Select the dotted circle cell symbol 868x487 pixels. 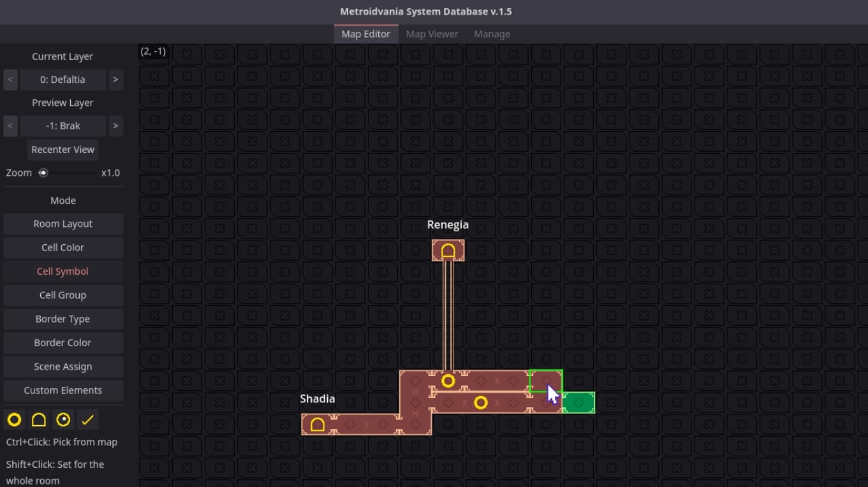[x=63, y=419]
